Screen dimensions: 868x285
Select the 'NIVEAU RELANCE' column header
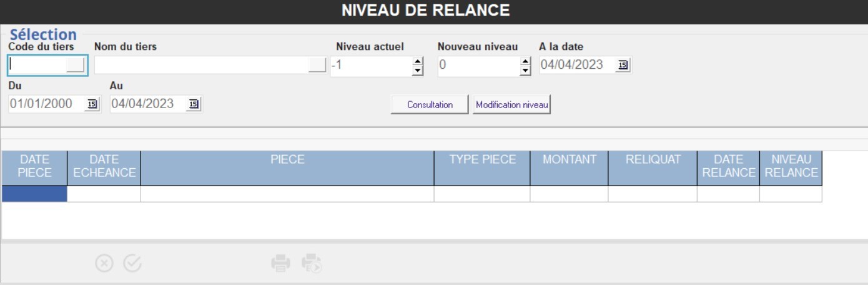point(791,166)
